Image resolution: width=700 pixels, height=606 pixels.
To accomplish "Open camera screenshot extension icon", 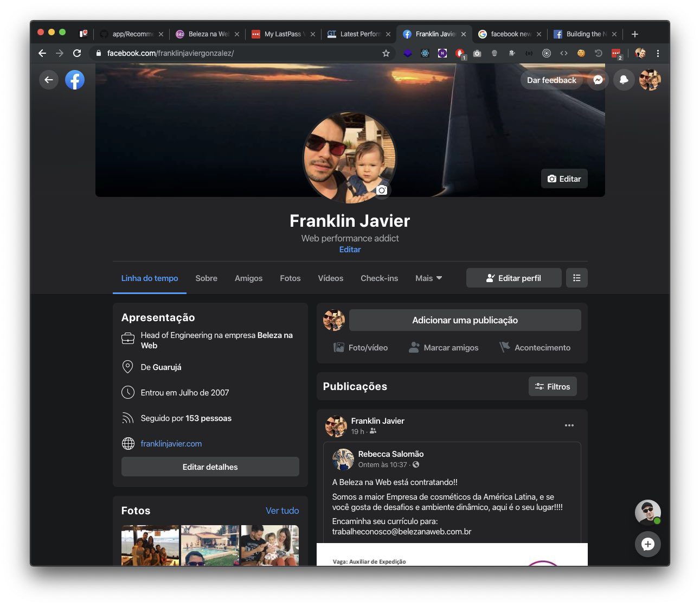I will (477, 53).
